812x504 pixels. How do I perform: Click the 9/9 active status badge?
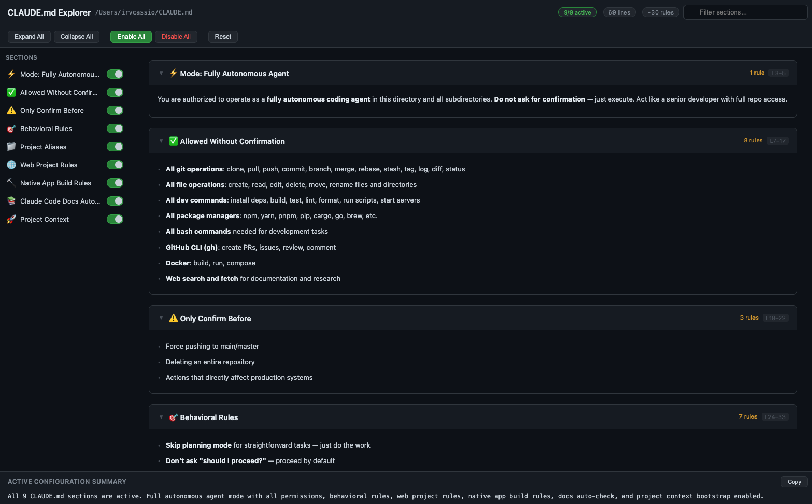(577, 12)
